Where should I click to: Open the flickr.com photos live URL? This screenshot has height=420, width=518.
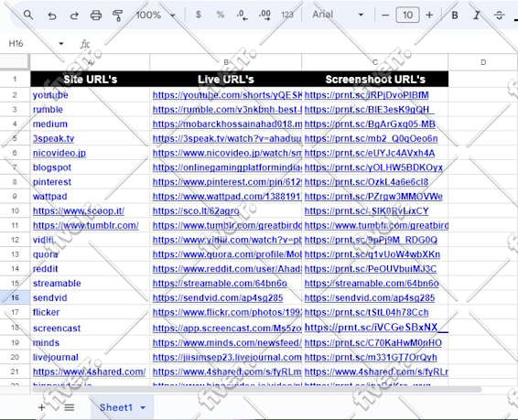227,312
